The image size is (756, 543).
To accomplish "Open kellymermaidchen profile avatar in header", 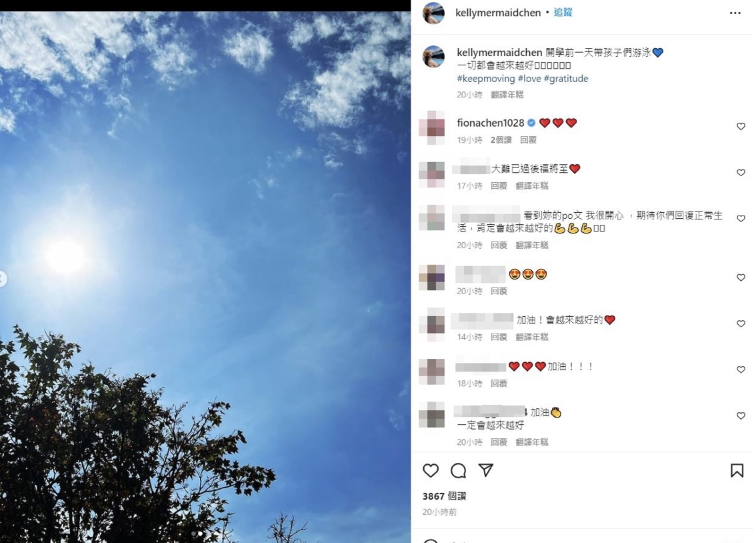I will tap(433, 13).
